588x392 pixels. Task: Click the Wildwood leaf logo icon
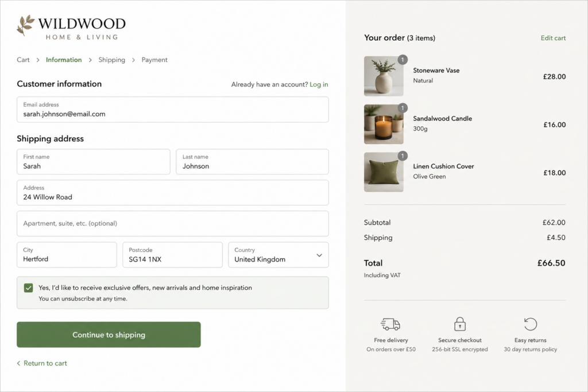point(25,25)
